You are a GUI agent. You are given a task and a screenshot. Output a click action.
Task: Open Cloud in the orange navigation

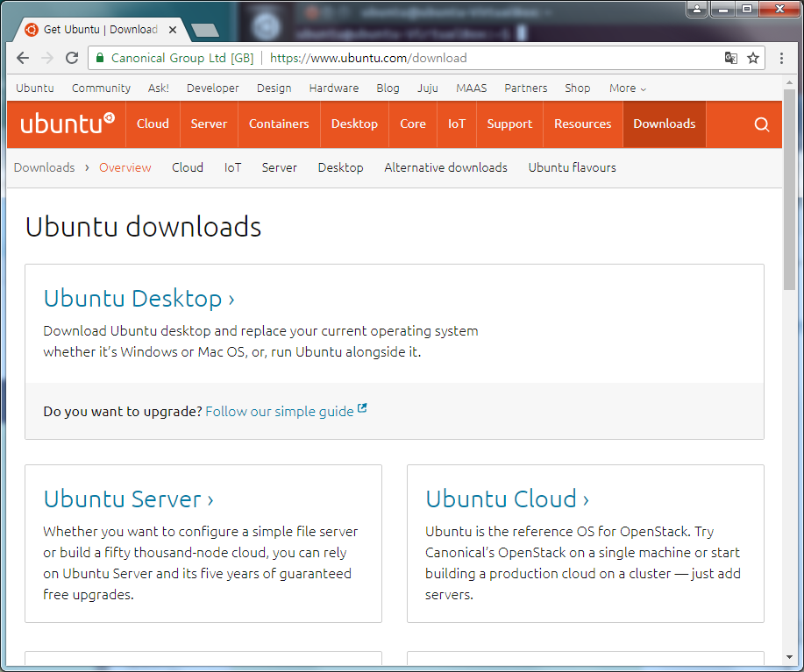pos(153,124)
